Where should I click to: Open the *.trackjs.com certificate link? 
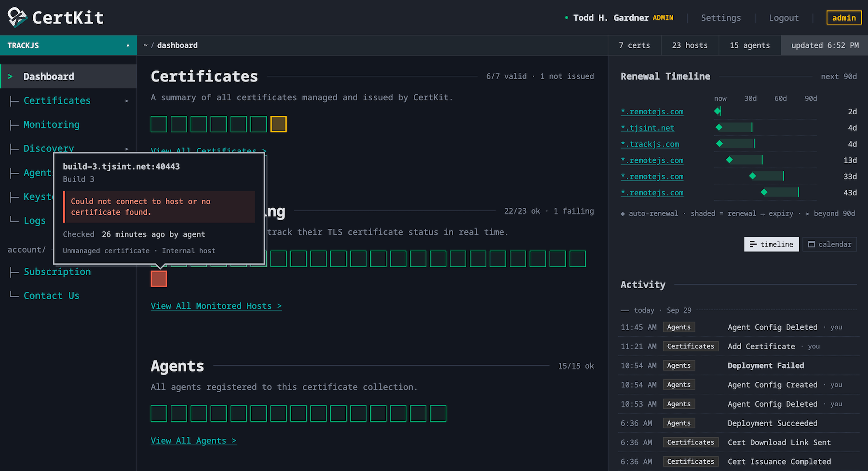tap(650, 144)
